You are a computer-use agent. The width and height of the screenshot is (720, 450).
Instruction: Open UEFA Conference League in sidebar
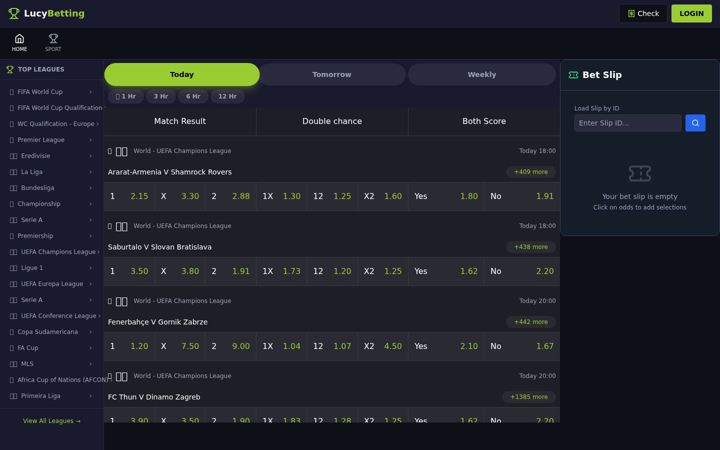(x=51, y=316)
